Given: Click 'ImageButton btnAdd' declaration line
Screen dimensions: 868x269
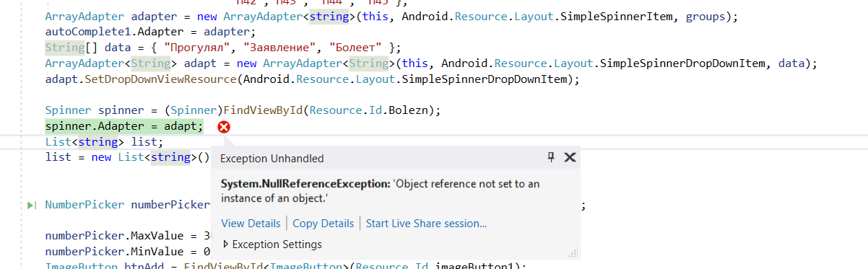Looking at the screenshot, I should (x=286, y=267).
